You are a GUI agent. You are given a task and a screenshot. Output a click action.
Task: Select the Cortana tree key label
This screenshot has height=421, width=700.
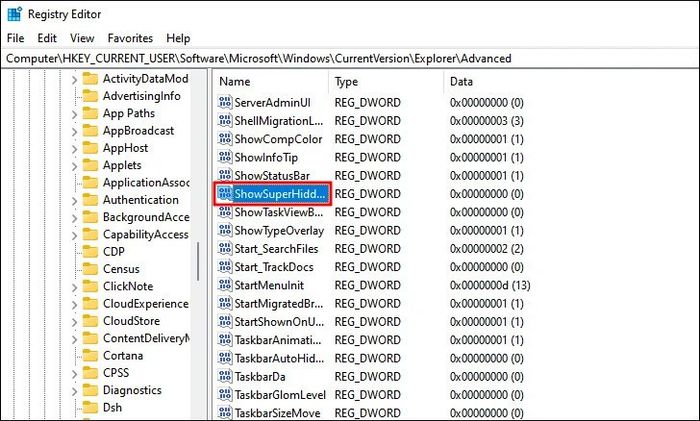pos(123,356)
